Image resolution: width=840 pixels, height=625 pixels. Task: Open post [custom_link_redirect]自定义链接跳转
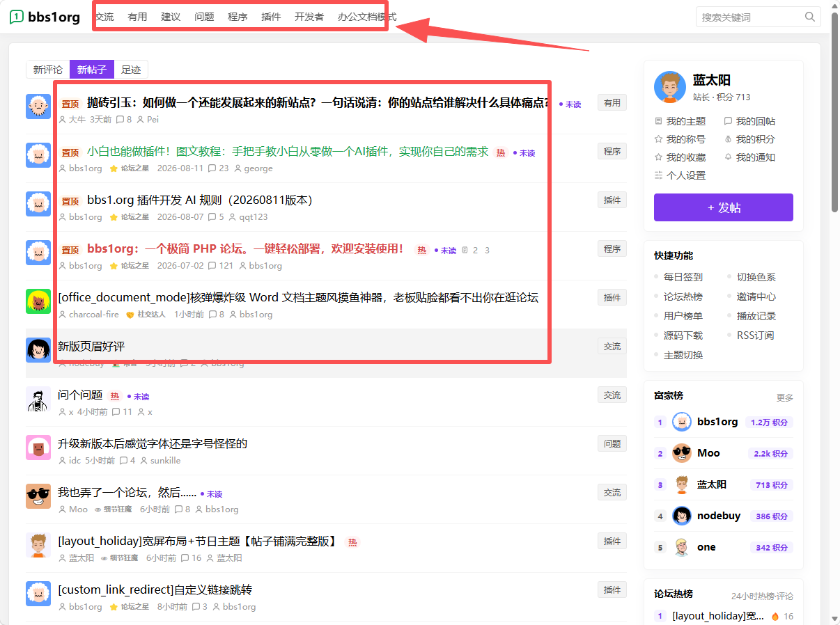[x=155, y=590]
